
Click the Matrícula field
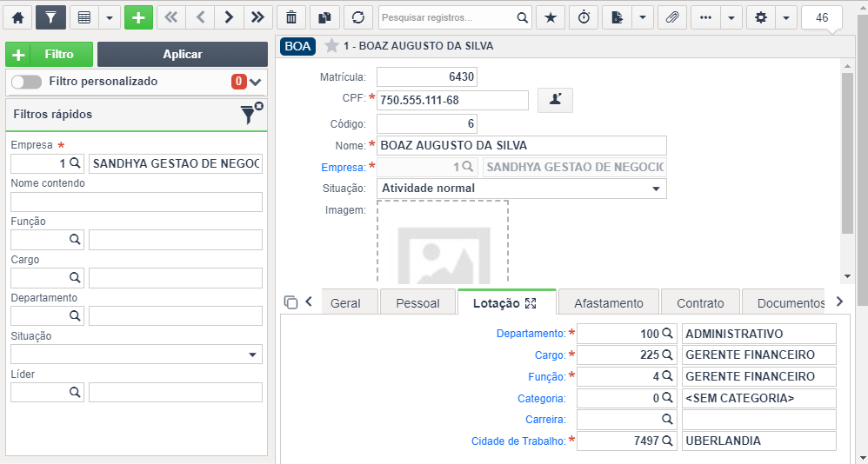427,76
